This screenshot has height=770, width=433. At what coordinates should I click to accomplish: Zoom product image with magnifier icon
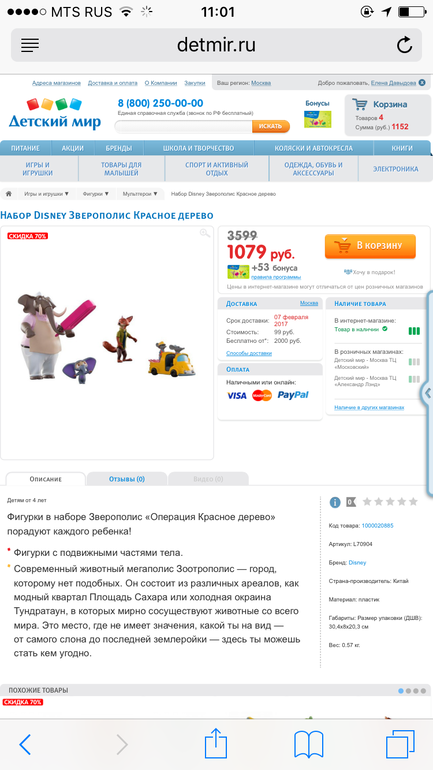(x=205, y=233)
